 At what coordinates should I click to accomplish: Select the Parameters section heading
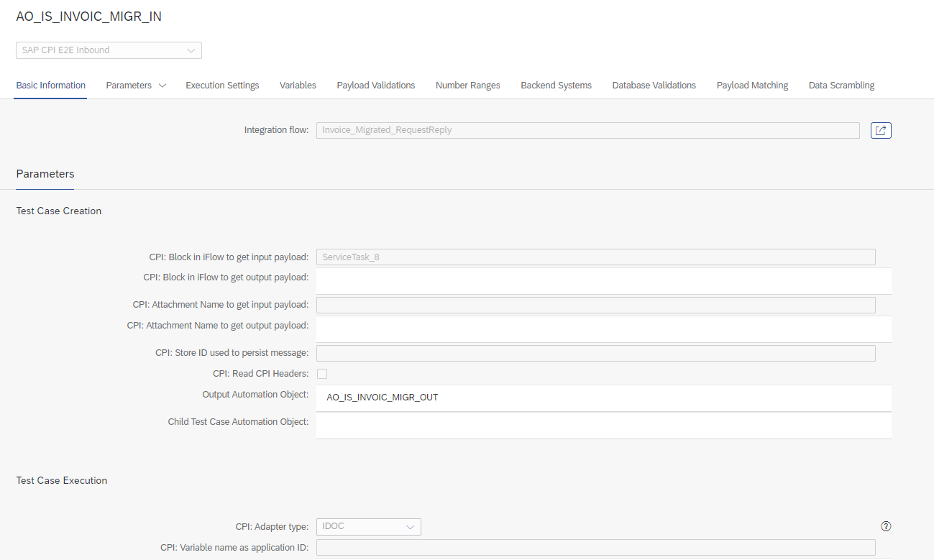click(45, 174)
